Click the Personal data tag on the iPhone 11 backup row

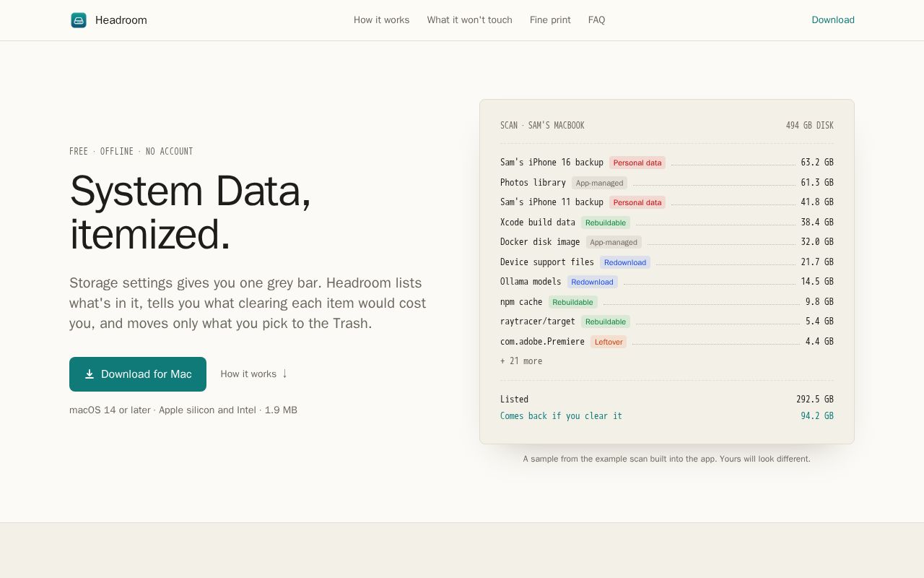pyautogui.click(x=637, y=202)
